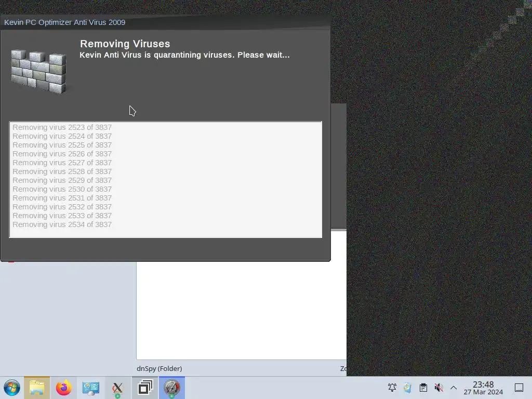The height and width of the screenshot is (399, 532).
Task: Select 'Removing virus 2527 of 3837' line
Action: tap(62, 163)
